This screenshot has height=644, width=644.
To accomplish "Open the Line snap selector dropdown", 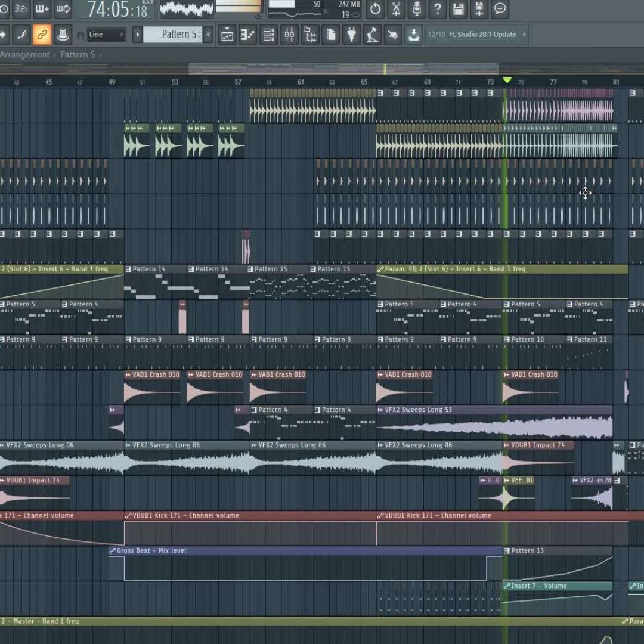I will pos(106,35).
